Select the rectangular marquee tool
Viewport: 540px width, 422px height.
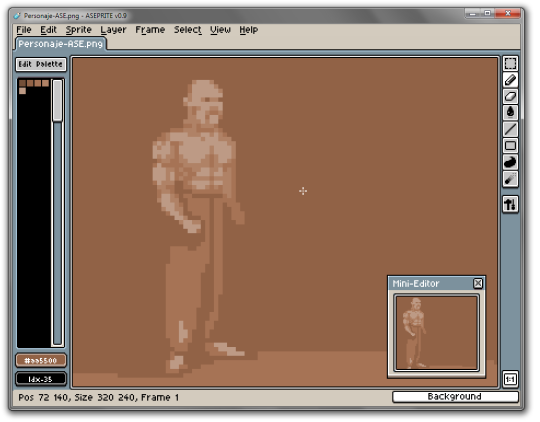[510, 63]
